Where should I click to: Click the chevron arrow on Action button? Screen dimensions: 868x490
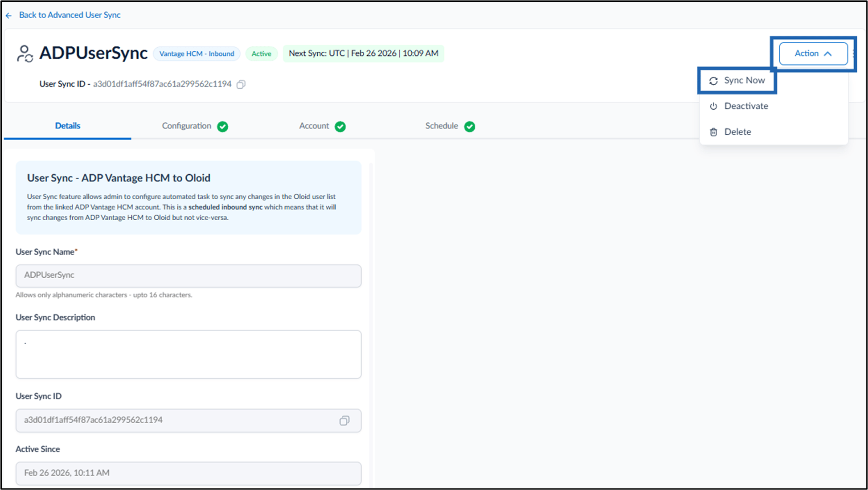point(828,54)
